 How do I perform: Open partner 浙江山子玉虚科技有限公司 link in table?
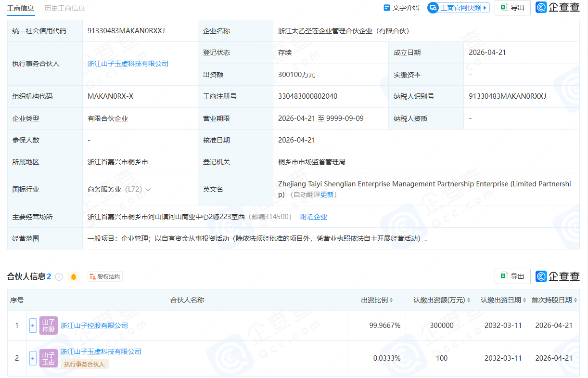(x=101, y=352)
